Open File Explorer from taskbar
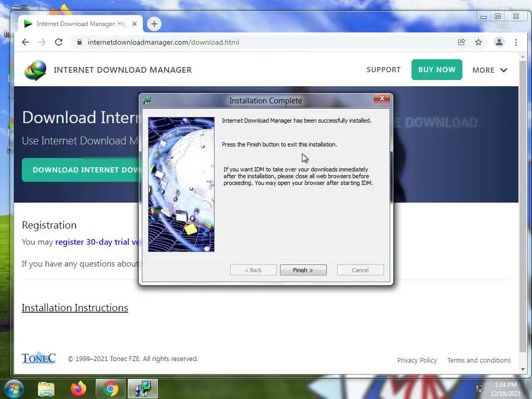 point(46,389)
